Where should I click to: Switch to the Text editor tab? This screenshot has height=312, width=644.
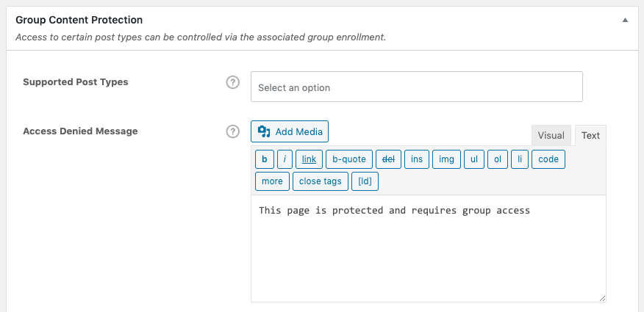(590, 136)
